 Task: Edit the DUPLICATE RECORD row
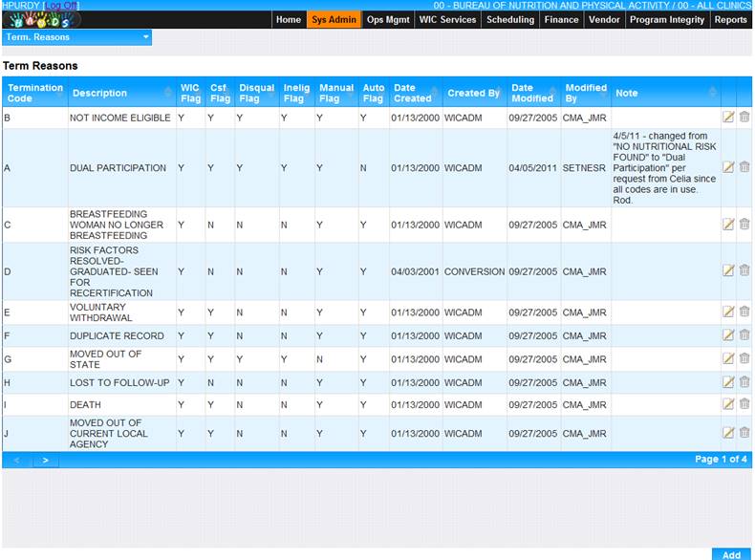[728, 334]
